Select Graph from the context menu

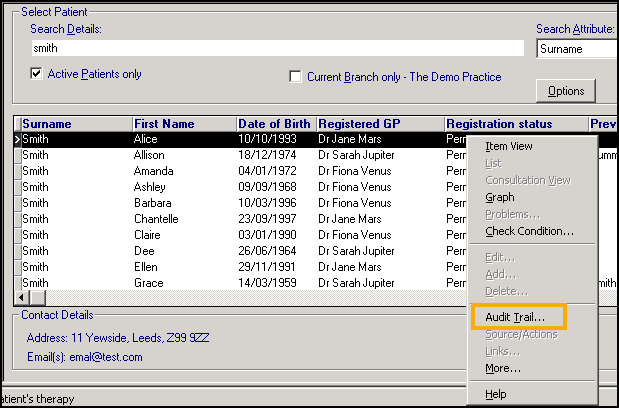(500, 197)
